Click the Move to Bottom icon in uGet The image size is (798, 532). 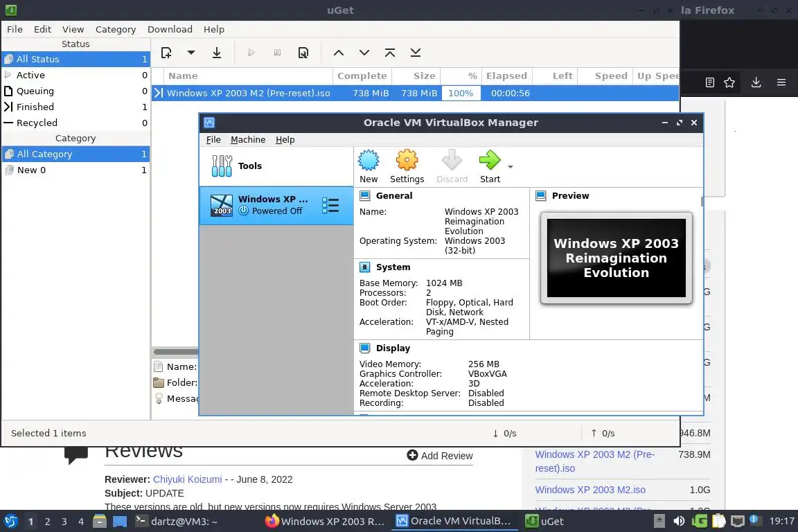[416, 53]
